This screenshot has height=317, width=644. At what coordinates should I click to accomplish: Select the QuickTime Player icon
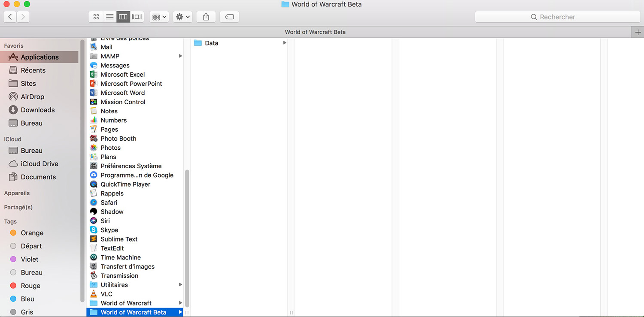94,184
